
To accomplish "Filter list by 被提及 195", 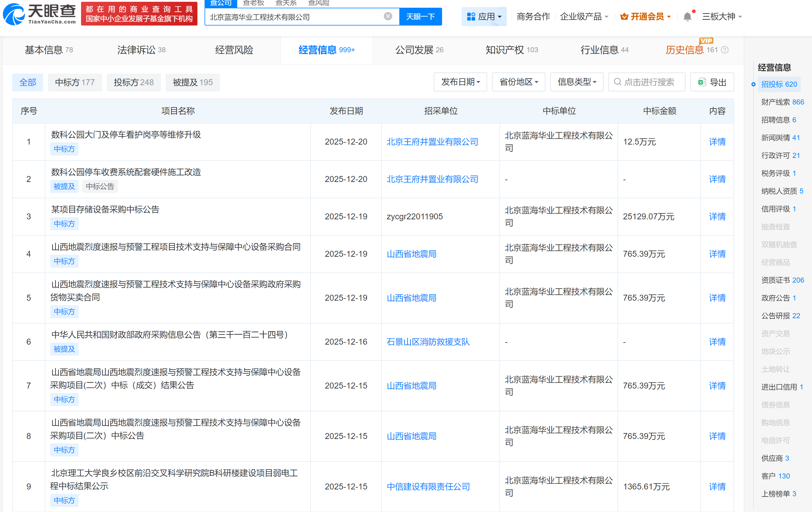I will [x=193, y=82].
